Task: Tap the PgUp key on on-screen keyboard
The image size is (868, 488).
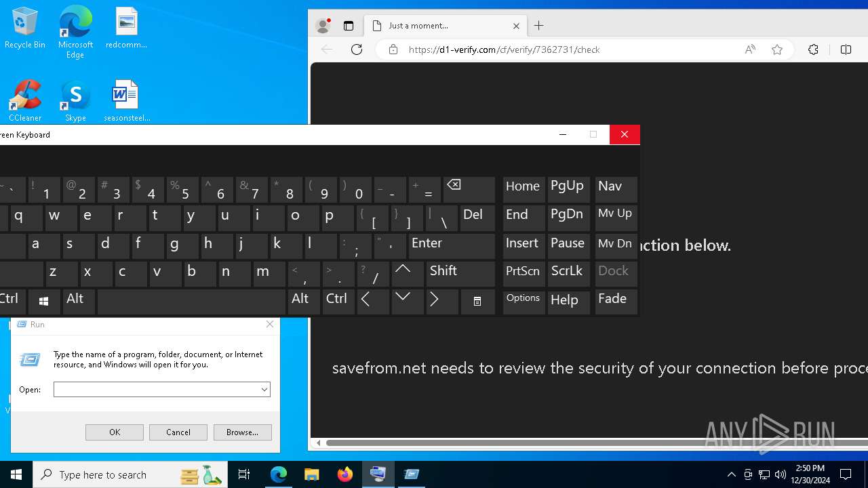Action: [x=568, y=190]
